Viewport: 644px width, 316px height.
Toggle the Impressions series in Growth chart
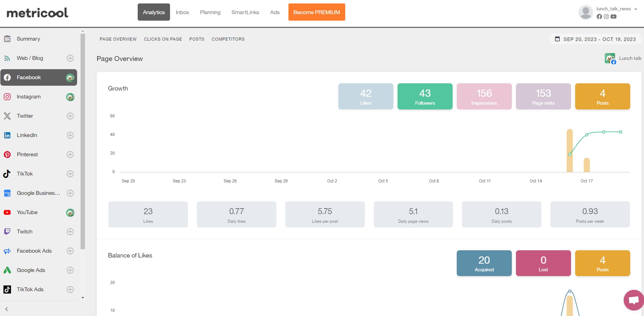pos(484,96)
